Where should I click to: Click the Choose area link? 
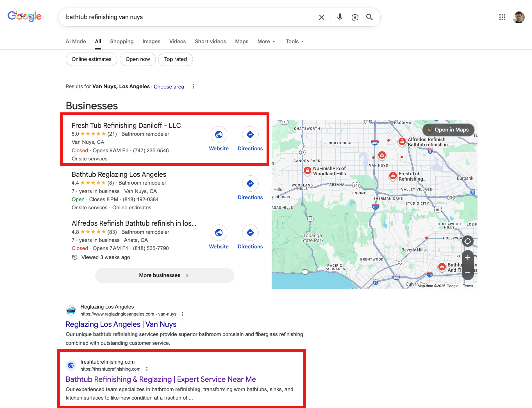[169, 86]
